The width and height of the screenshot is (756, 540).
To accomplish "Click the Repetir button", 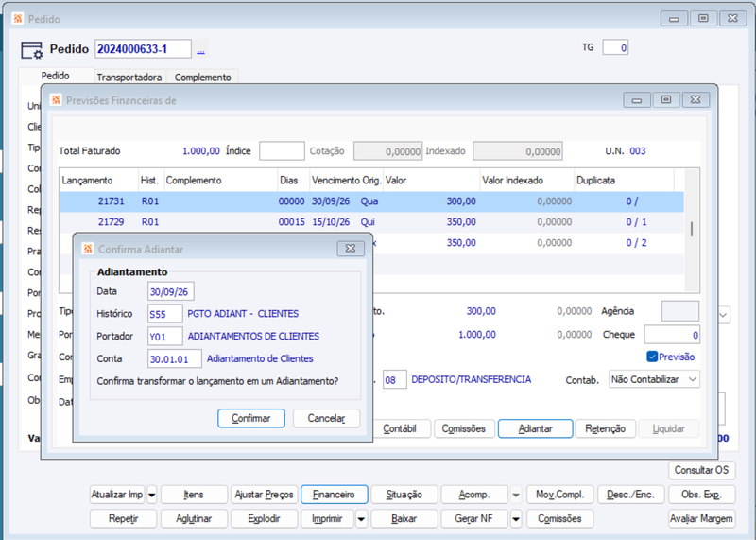I will tap(124, 519).
